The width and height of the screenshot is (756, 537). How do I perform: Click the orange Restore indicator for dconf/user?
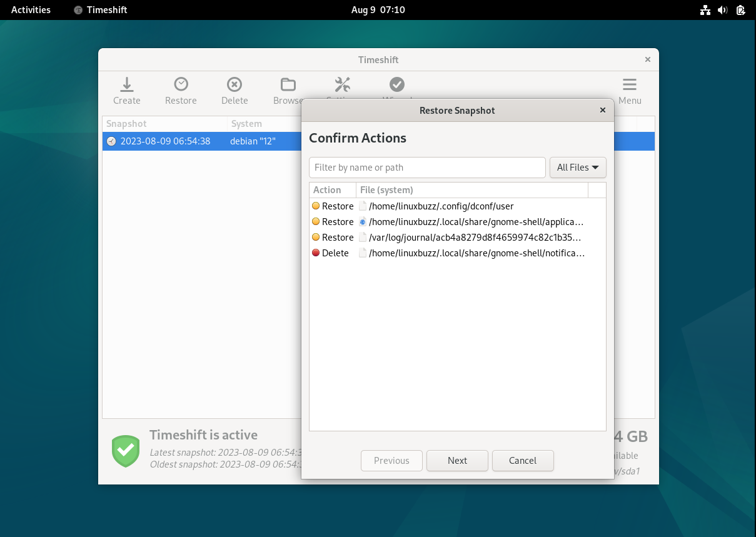coord(316,206)
